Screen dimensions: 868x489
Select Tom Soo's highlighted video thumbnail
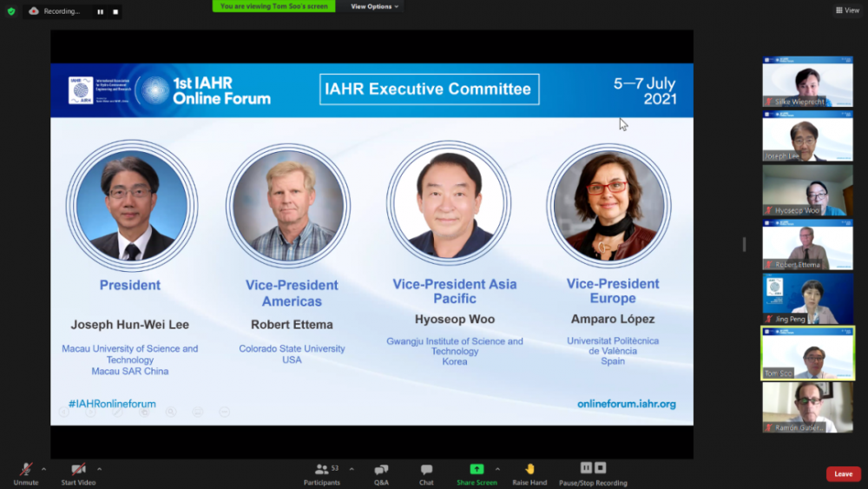tap(807, 354)
